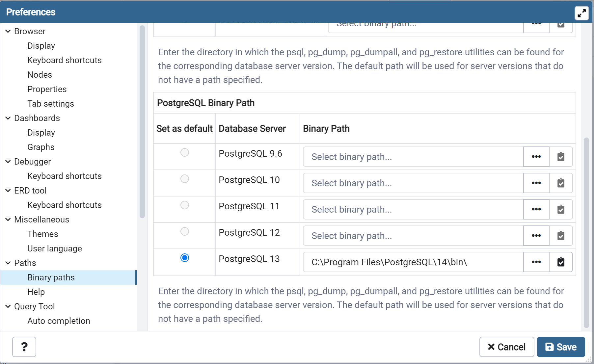594x364 pixels.
Task: Open file browser for PostgreSQL 9.6 path
Action: pyautogui.click(x=536, y=157)
